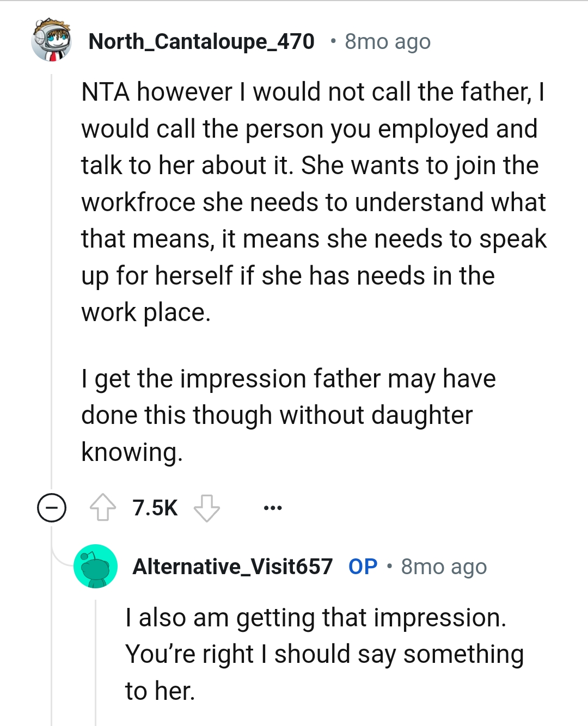Collapse North_Cantaloupe_470's comment thread
This screenshot has height=726, width=588.
click(x=51, y=508)
